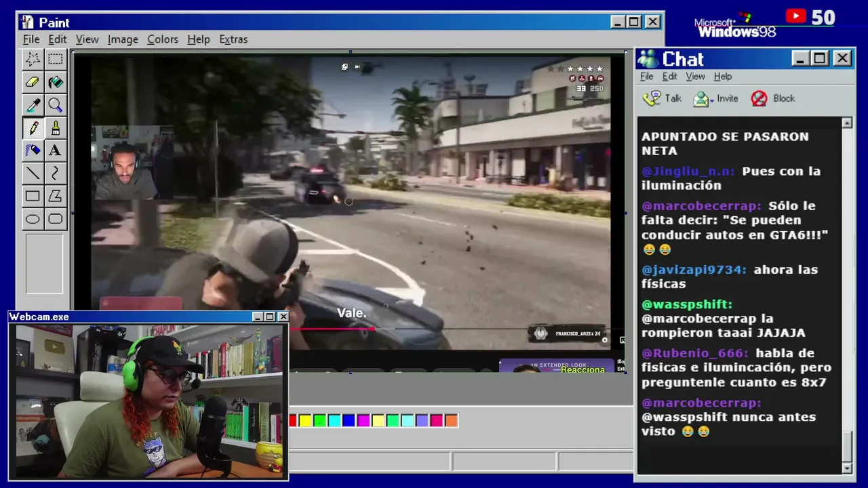Click the pop-out icon in the video
Image resolution: width=868 pixels, height=488 pixels.
[x=344, y=66]
